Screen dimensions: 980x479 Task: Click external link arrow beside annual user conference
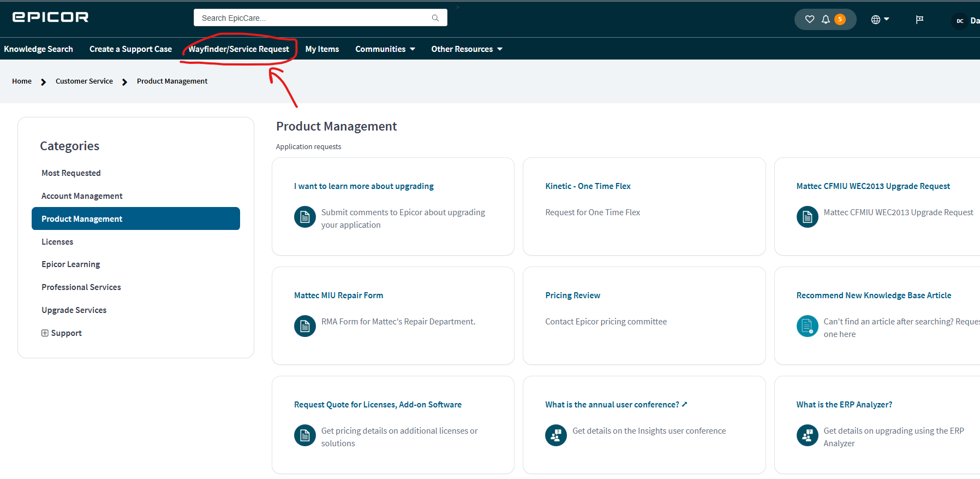pyautogui.click(x=685, y=404)
